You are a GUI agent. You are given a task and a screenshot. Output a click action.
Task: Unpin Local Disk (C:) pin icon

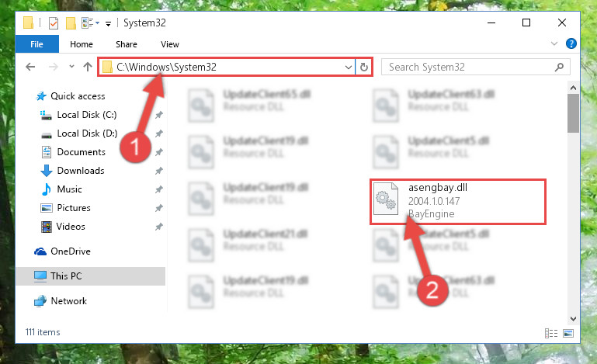pos(159,115)
